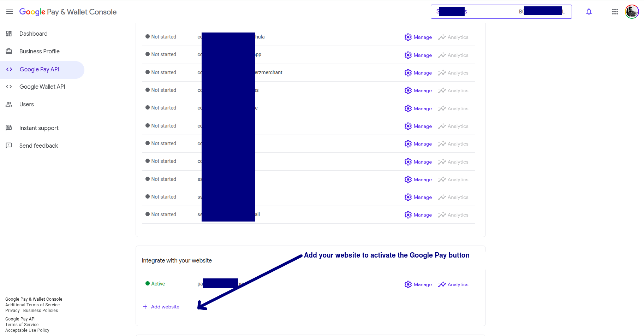The width and height of the screenshot is (644, 336).
Task: Click the Send feedback icon
Action: click(x=9, y=146)
